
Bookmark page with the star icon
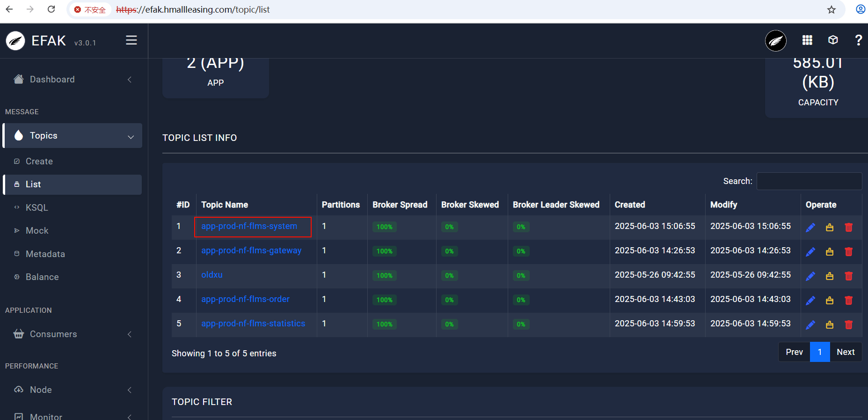[831, 10]
